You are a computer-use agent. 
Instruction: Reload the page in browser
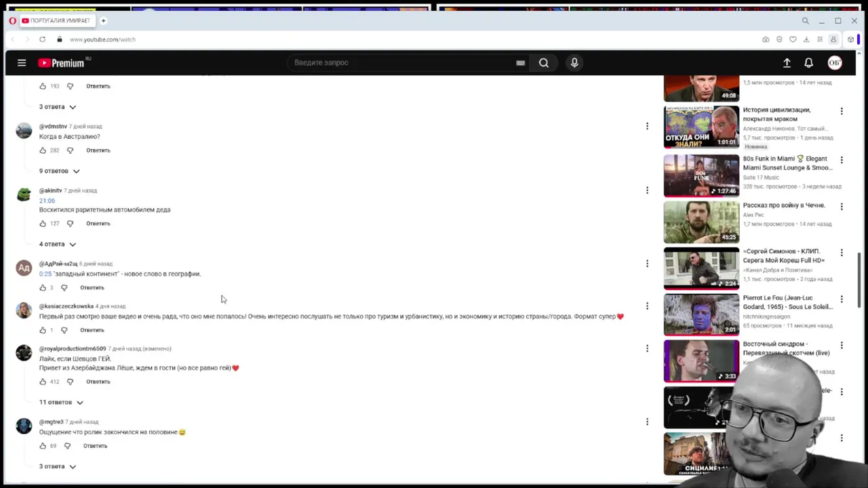pos(42,39)
